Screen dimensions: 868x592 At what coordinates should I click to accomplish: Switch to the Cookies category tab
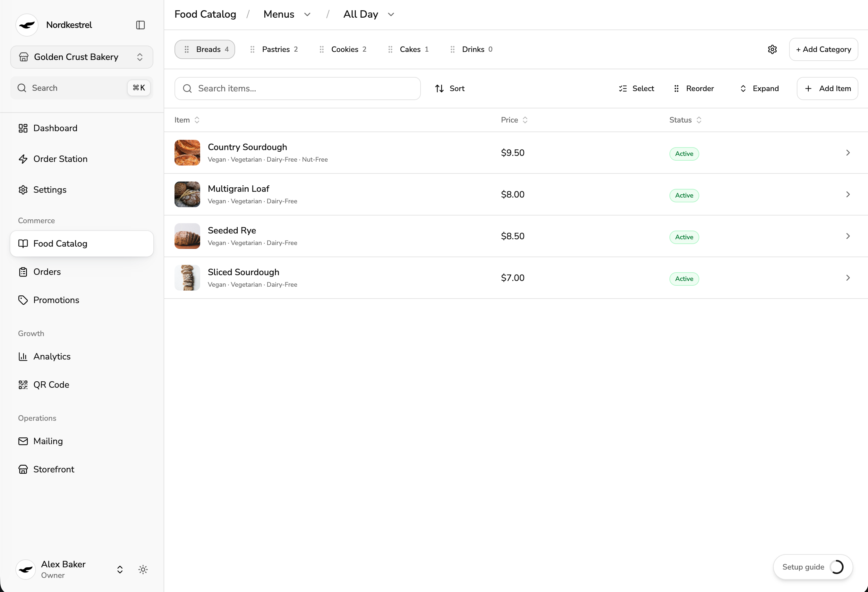click(x=345, y=49)
